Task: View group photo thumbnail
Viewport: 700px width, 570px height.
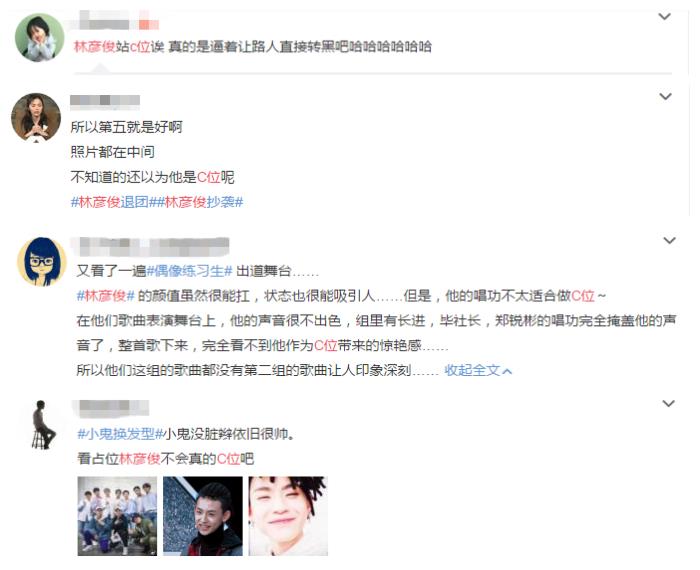Action: [117, 516]
